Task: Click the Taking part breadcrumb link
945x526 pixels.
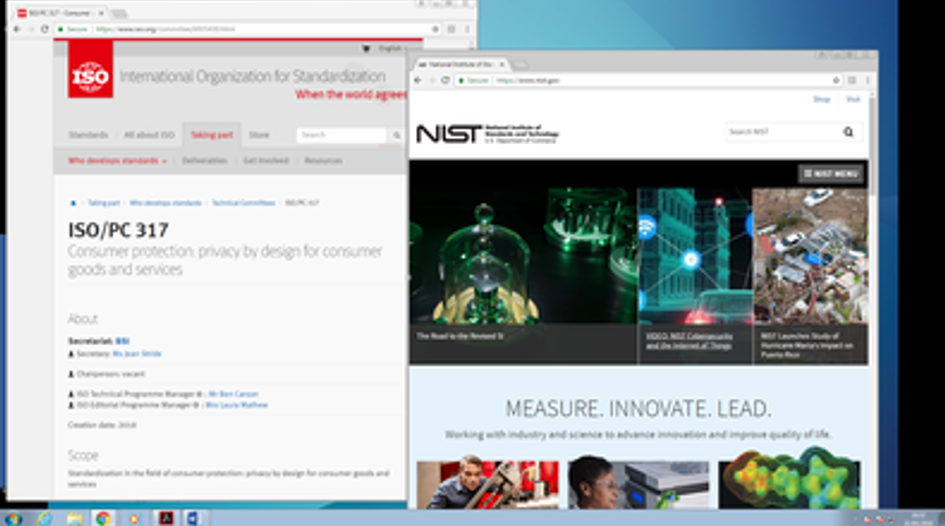Action: (104, 203)
